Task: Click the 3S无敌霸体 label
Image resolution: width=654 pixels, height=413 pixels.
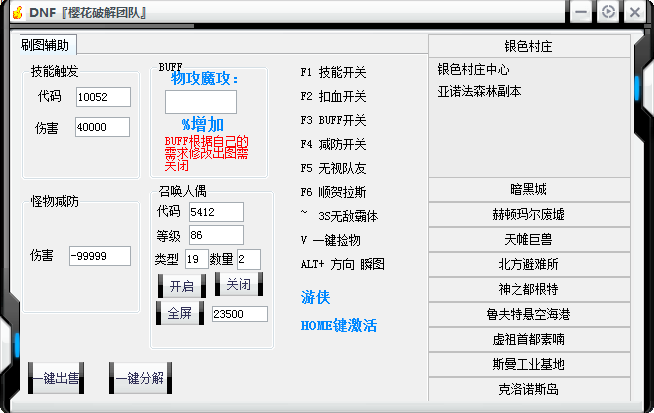Action: pos(348,217)
